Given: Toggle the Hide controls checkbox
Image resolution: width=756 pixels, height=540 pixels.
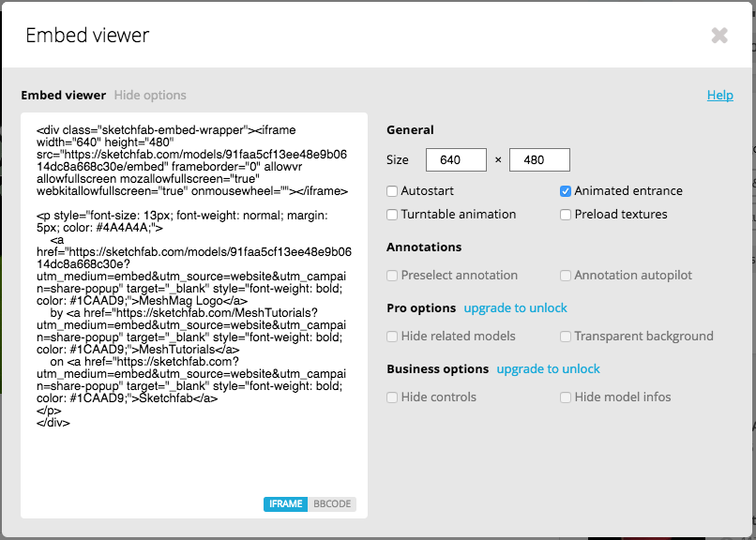Looking at the screenshot, I should pyautogui.click(x=393, y=397).
